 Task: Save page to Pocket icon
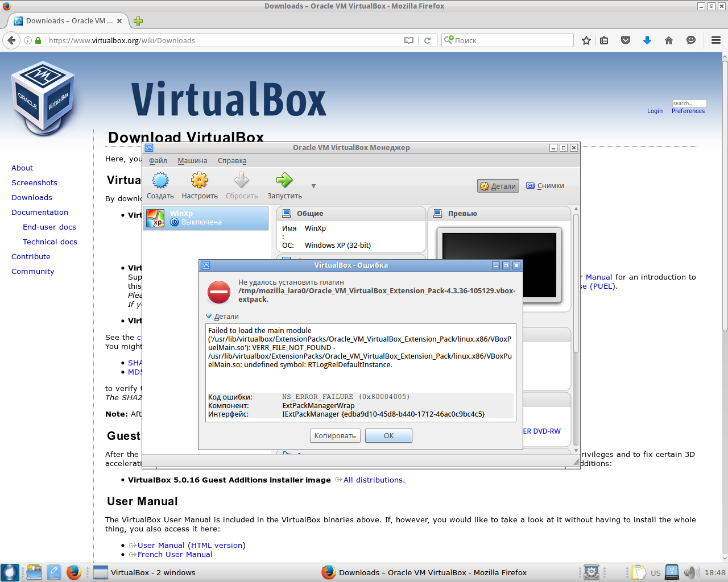(x=626, y=40)
